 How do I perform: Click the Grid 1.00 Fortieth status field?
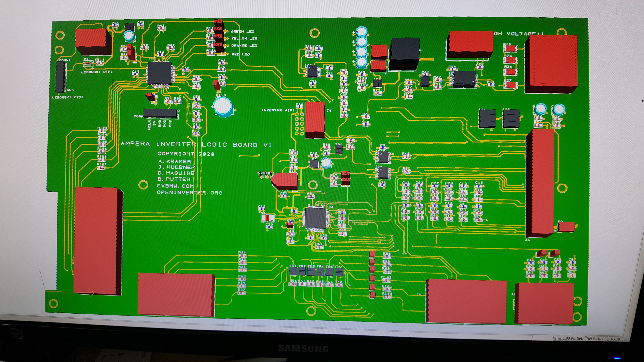point(569,338)
